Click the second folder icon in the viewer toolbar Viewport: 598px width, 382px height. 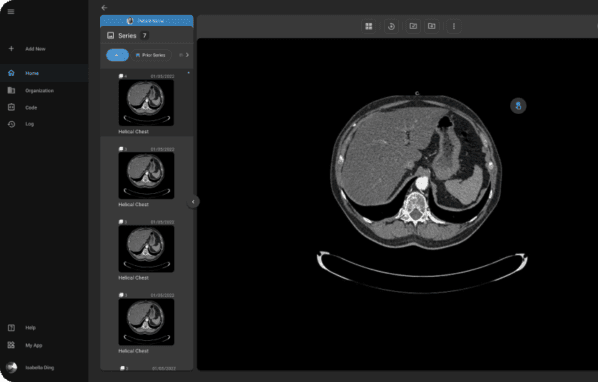point(432,26)
